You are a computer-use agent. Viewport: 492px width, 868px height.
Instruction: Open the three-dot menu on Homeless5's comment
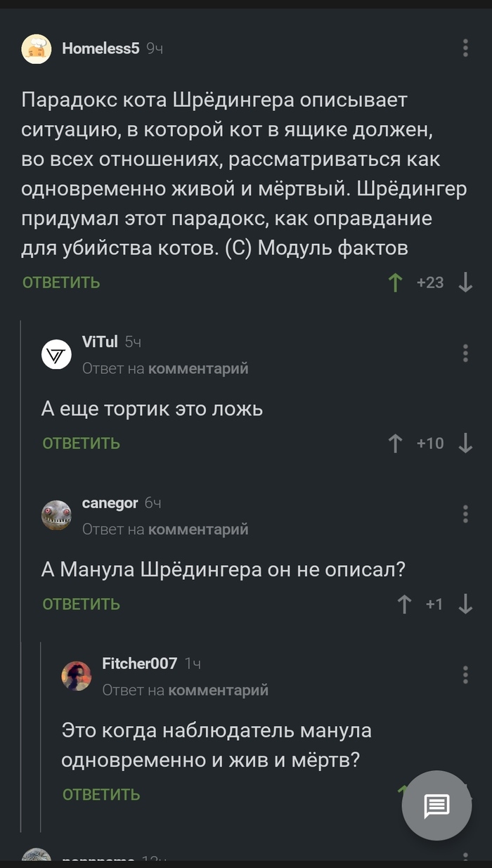coord(464,48)
